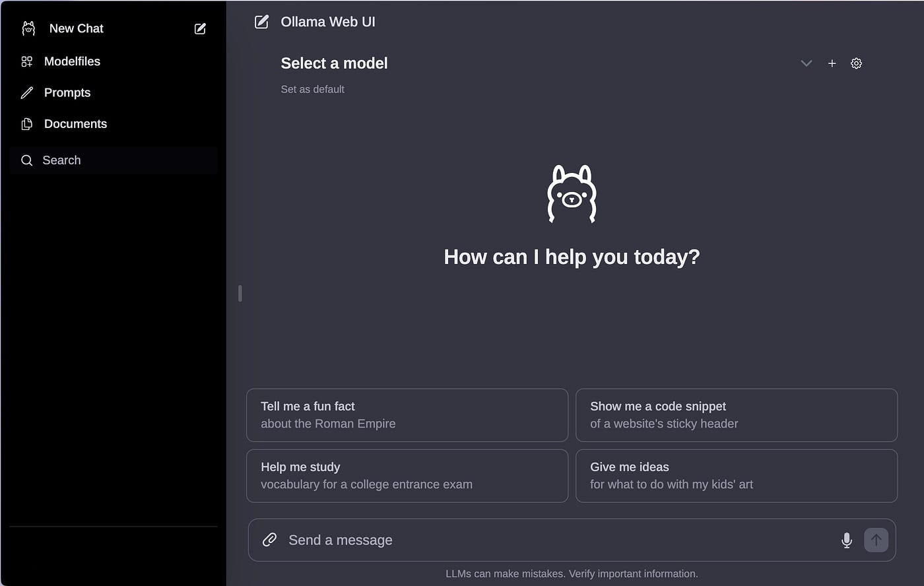Image resolution: width=924 pixels, height=586 pixels.
Task: Click the Prompts pencil icon
Action: (26, 92)
